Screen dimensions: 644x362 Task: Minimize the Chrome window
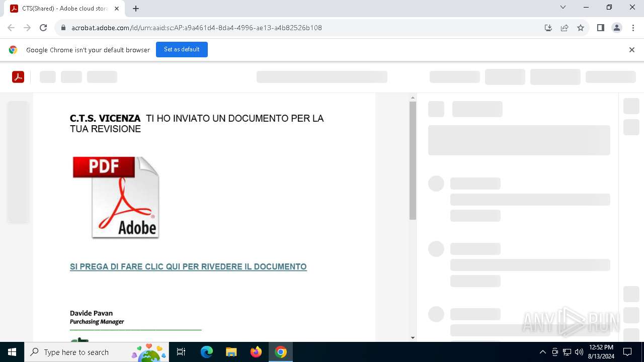tap(586, 8)
